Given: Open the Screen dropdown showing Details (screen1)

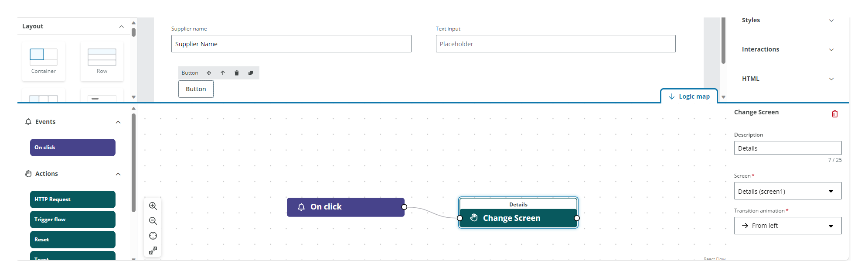Looking at the screenshot, I should point(787,191).
